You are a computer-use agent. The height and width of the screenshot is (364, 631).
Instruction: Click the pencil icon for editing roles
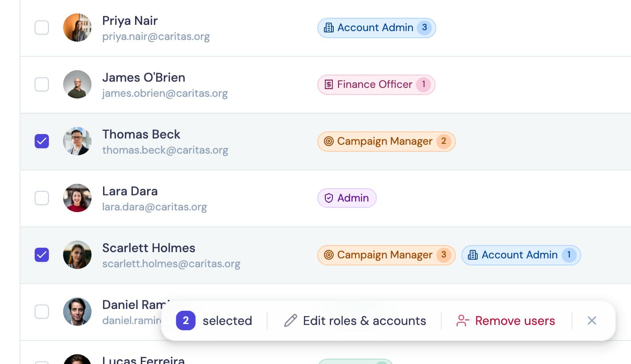[291, 320]
